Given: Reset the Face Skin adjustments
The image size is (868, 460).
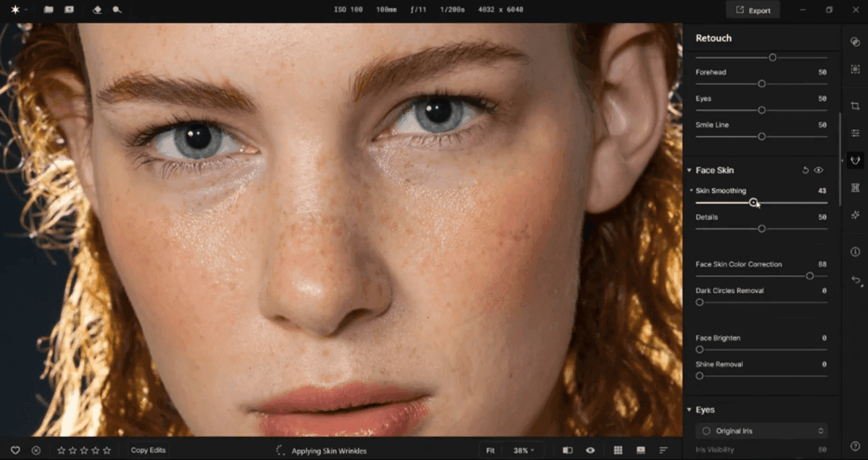Looking at the screenshot, I should 805,170.
